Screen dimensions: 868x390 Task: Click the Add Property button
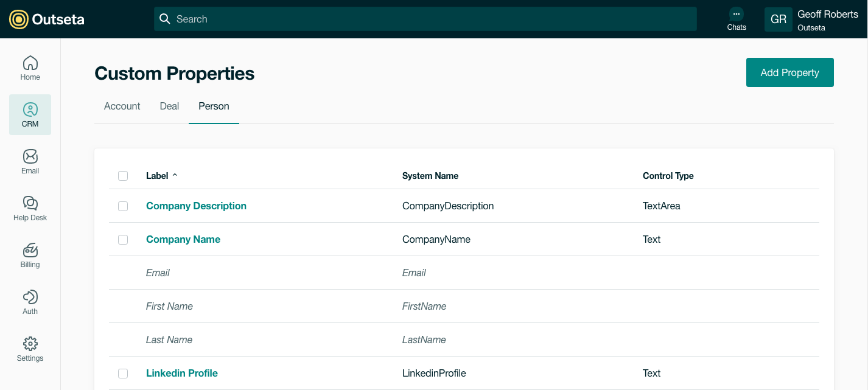tap(789, 72)
